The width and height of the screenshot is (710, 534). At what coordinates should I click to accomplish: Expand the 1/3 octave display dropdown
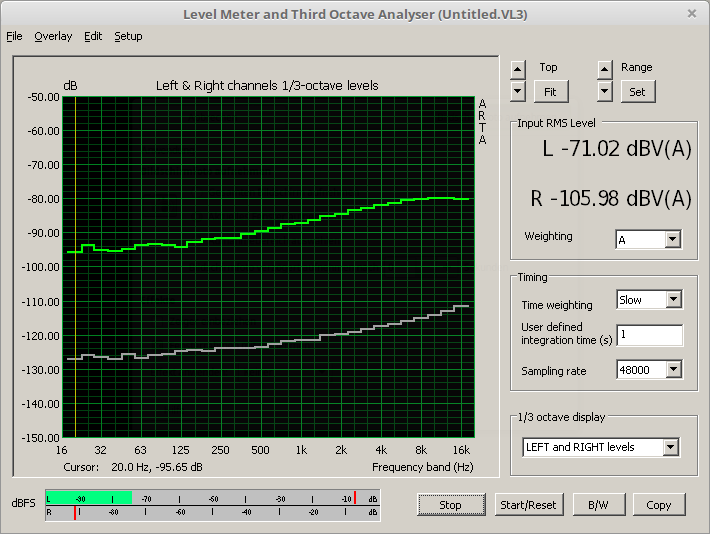click(x=669, y=447)
